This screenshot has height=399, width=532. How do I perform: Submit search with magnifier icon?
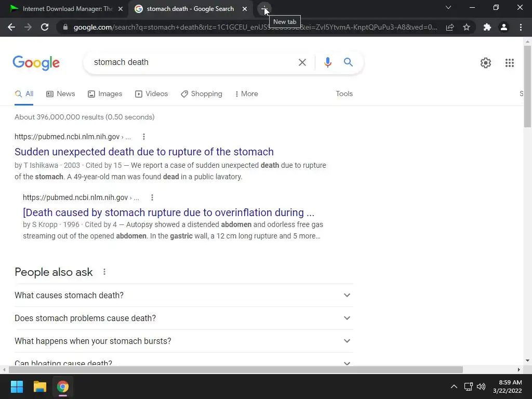[x=348, y=62]
